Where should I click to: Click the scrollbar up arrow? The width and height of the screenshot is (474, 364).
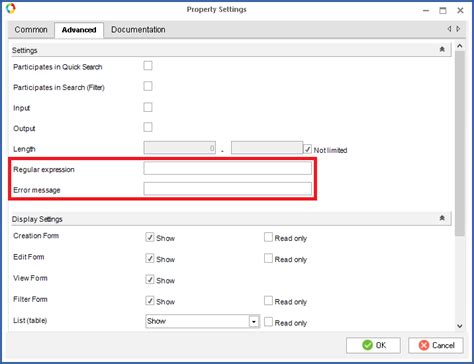coord(460,46)
